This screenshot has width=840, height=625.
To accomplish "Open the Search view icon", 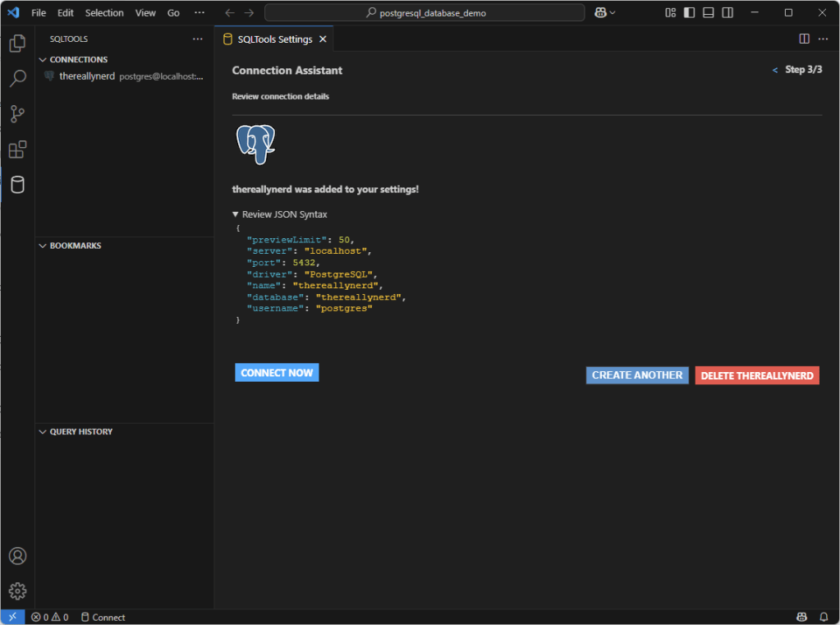I will pos(17,79).
